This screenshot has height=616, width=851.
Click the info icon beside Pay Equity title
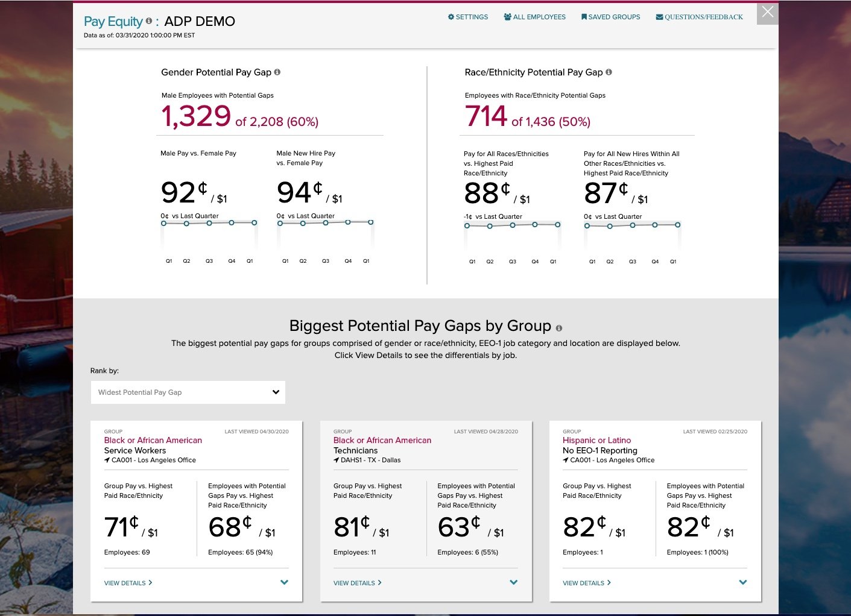149,21
